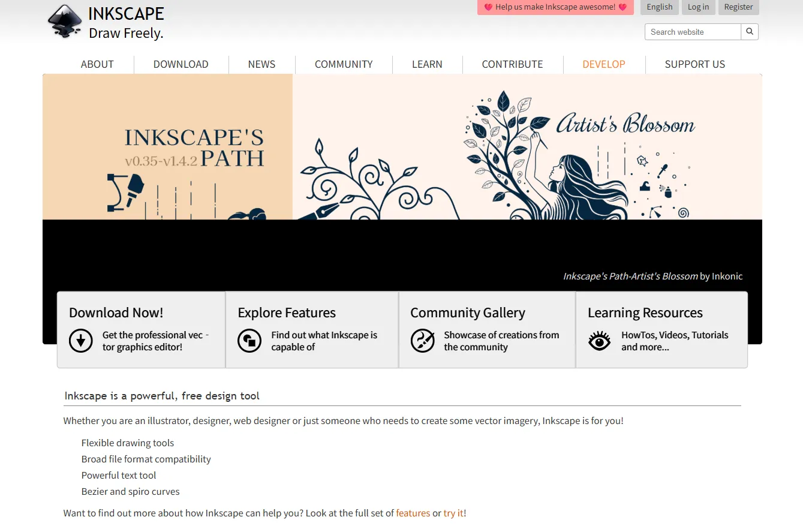Click the magnifier search button
803x532 pixels.
pos(750,32)
